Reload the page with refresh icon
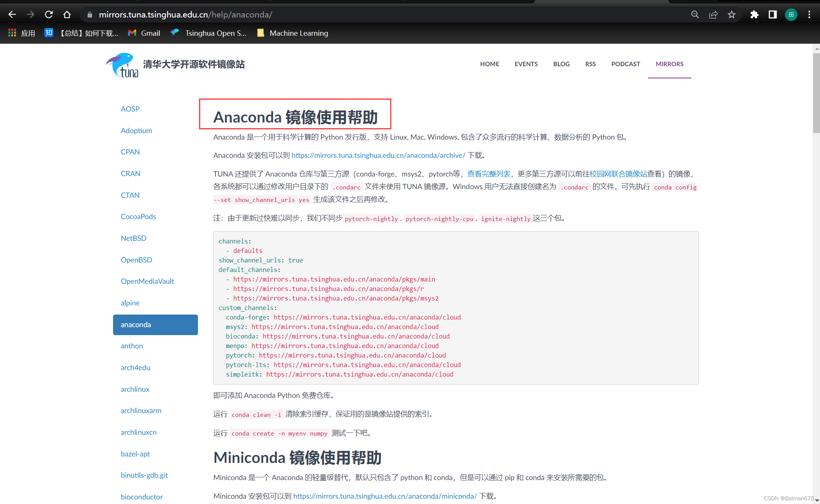 49,14
